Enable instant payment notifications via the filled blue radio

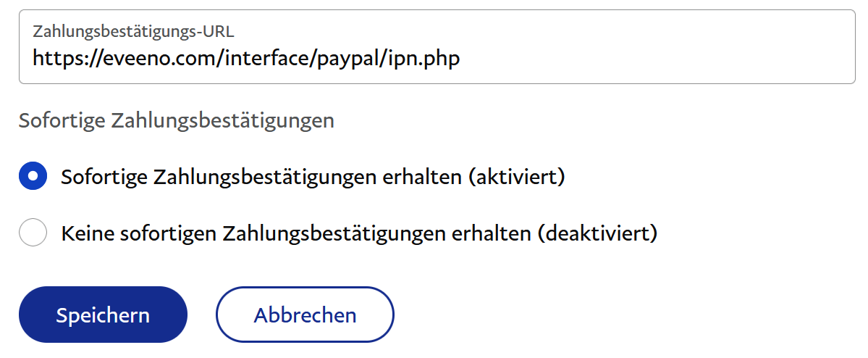point(33,176)
